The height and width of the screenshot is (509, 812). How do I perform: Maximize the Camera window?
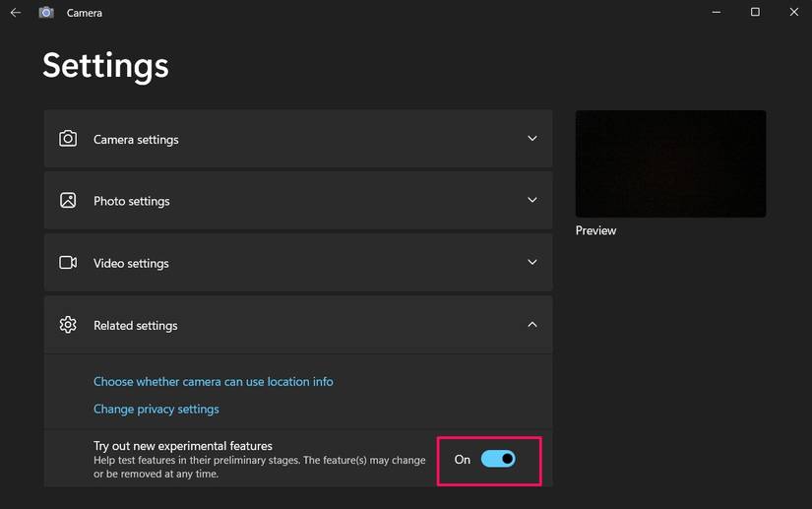click(755, 13)
